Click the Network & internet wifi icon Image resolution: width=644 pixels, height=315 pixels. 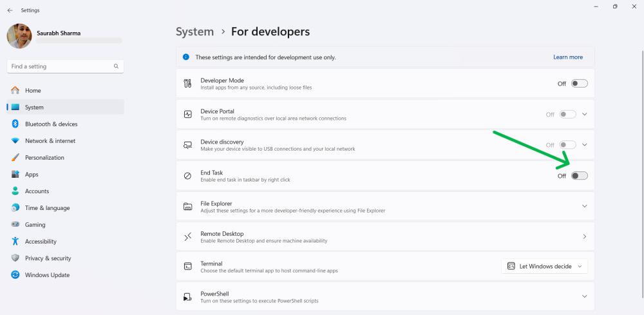(15, 141)
